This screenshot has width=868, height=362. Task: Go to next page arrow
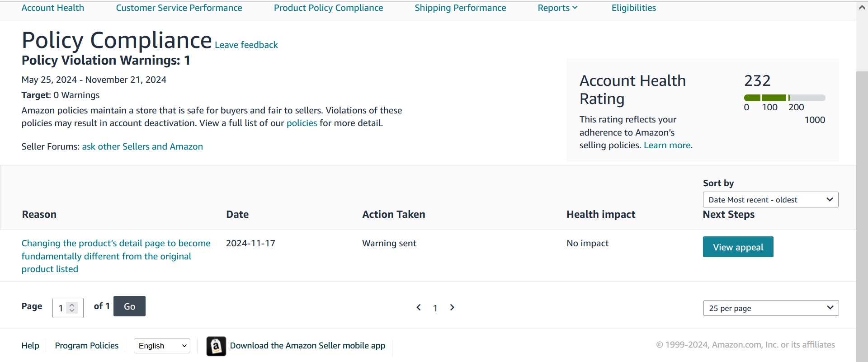[452, 307]
